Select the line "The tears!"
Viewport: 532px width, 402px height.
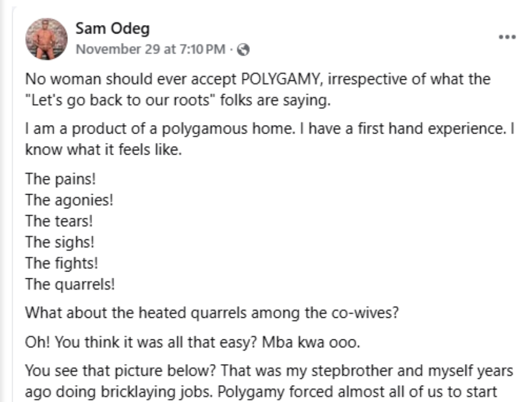(59, 221)
